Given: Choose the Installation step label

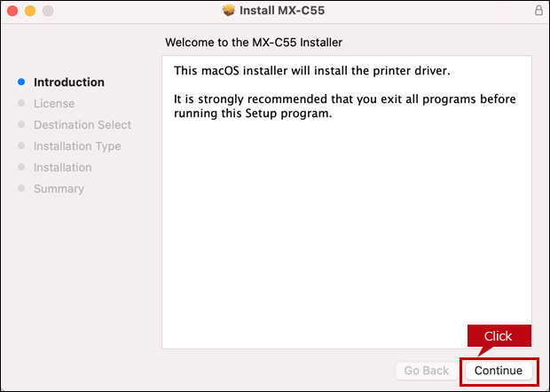Looking at the screenshot, I should click(62, 168).
